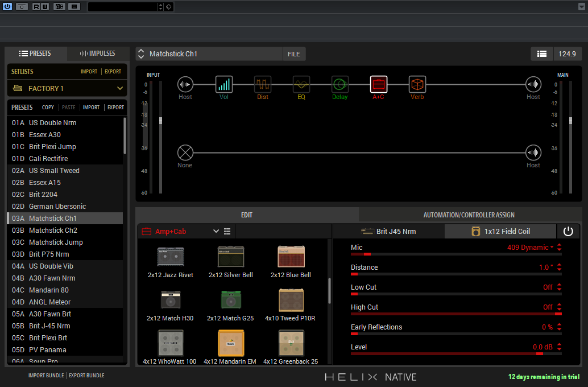Toggle the A/B compare button
Viewport: 588px width, 387px height.
coord(59,6)
